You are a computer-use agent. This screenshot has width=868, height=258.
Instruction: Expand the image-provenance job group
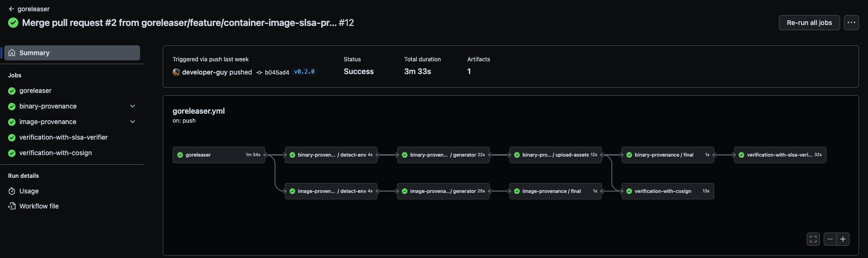[133, 122]
